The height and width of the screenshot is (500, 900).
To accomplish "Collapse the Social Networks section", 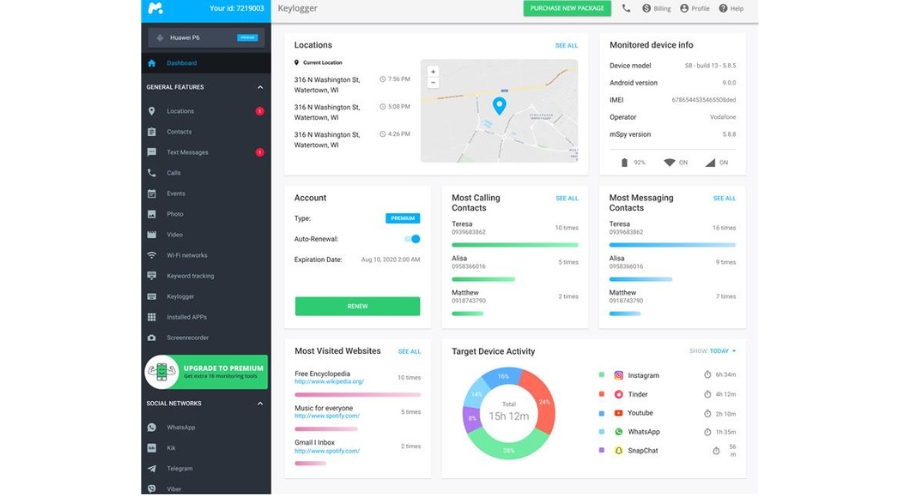I will pos(260,403).
